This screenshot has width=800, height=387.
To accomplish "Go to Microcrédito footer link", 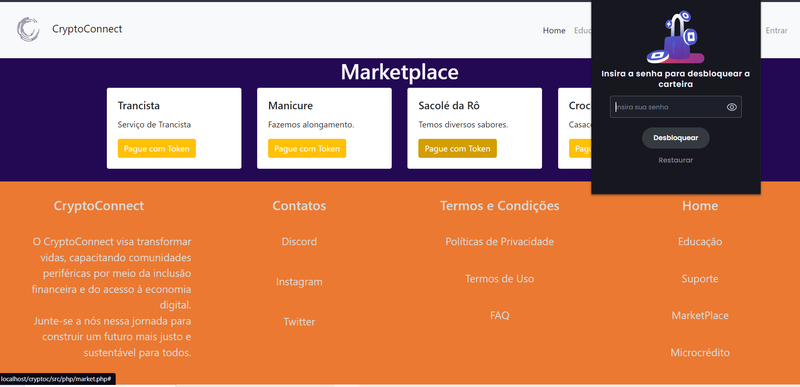I will click(x=700, y=353).
